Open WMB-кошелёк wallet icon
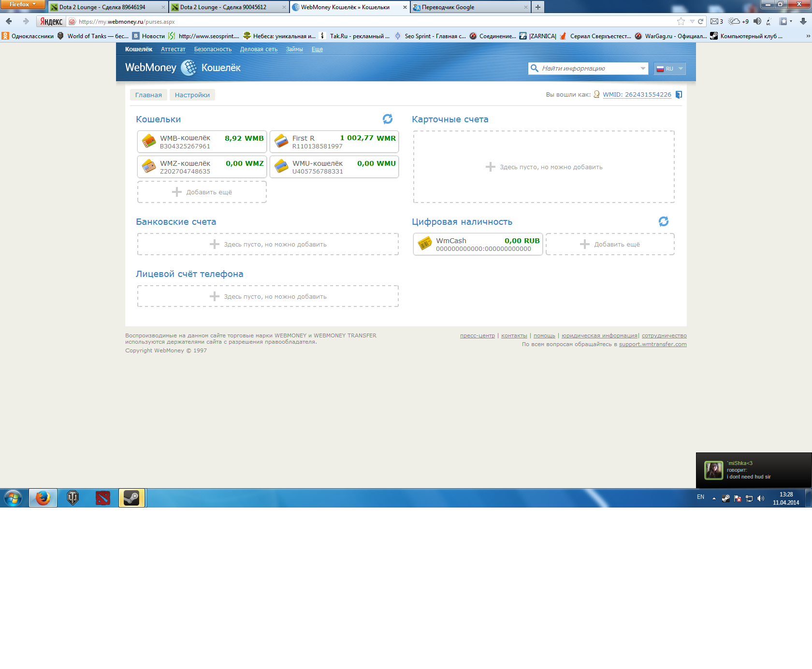Viewport: 812px width, 669px height. click(149, 142)
